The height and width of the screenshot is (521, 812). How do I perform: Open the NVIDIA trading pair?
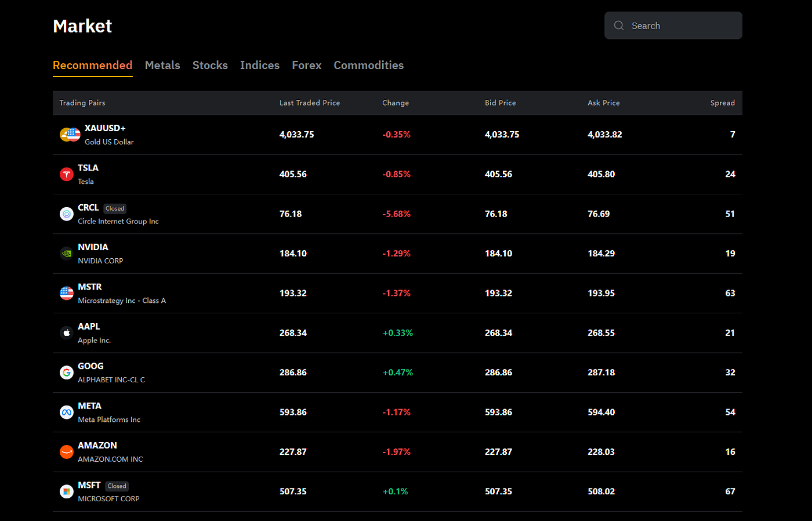coord(397,254)
